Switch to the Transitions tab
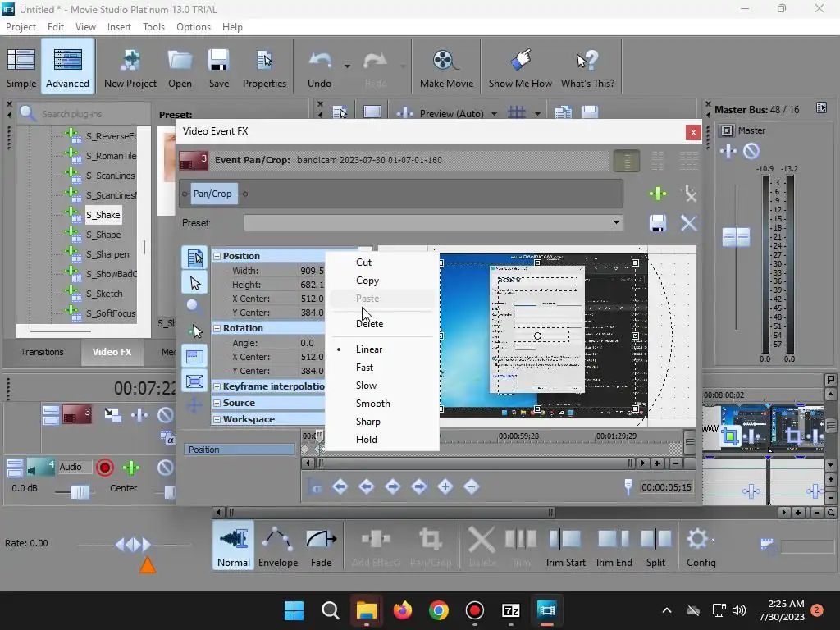Image resolution: width=840 pixels, height=630 pixels. tap(42, 352)
